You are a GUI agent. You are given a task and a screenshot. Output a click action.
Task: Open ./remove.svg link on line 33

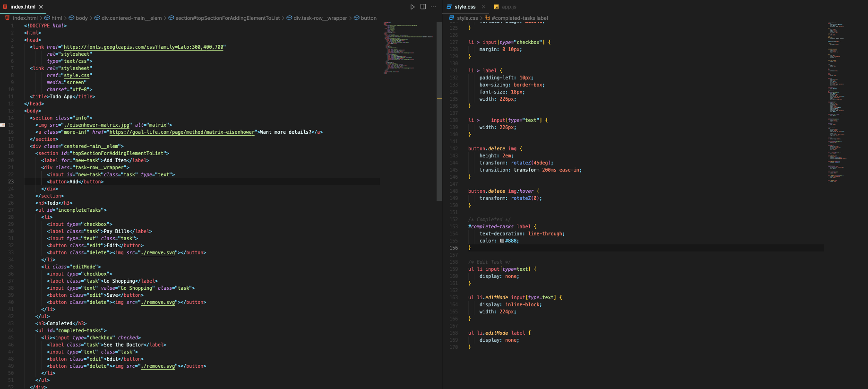pyautogui.click(x=158, y=252)
